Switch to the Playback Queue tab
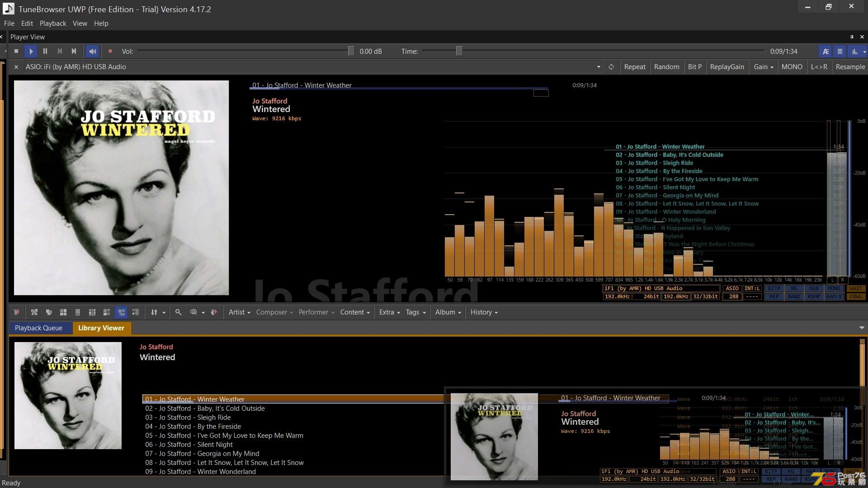This screenshot has height=488, width=868. tap(38, 328)
